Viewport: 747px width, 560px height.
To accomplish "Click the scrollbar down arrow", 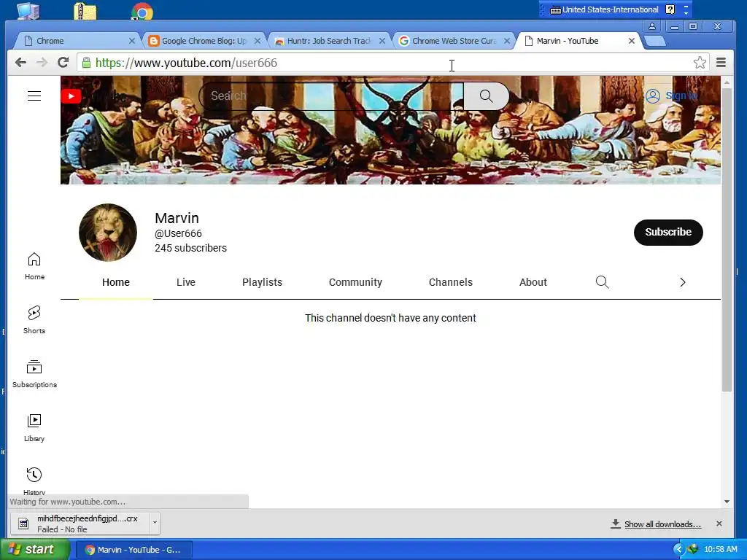I will point(727,502).
